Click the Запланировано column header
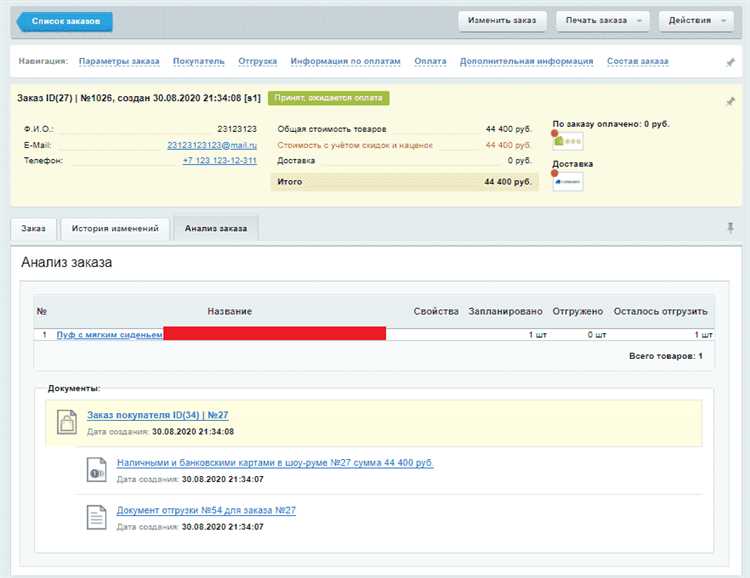 click(x=505, y=311)
